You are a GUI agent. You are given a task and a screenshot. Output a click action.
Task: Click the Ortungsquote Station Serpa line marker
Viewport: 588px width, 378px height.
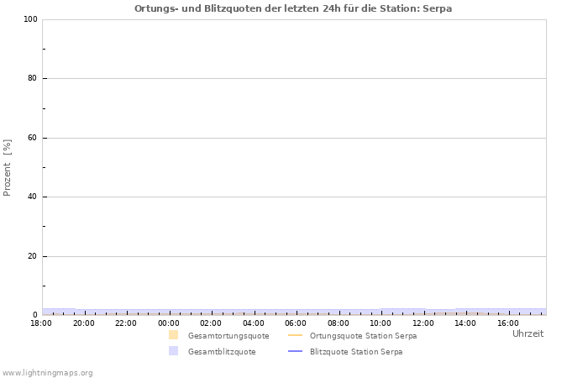[295, 335]
